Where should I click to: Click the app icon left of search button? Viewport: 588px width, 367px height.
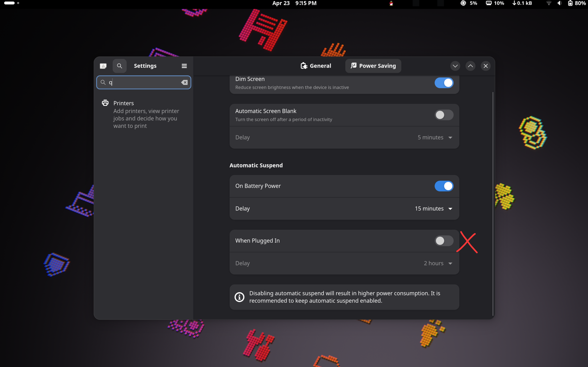pos(103,66)
